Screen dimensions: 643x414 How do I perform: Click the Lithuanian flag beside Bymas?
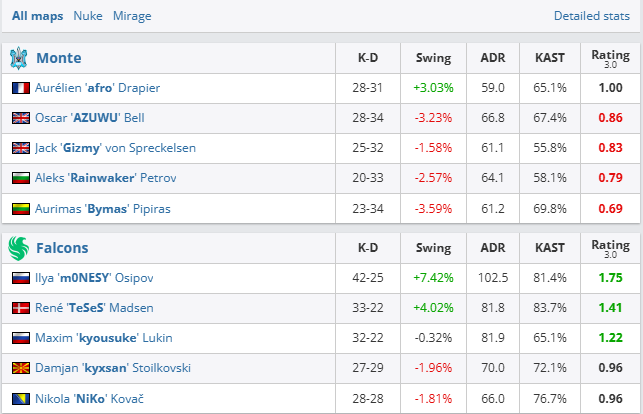pos(20,208)
